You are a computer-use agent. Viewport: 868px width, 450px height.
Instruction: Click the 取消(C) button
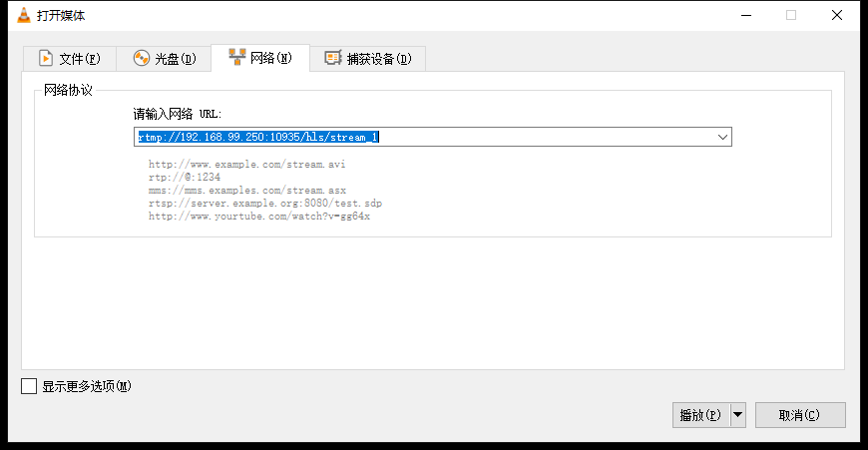800,415
